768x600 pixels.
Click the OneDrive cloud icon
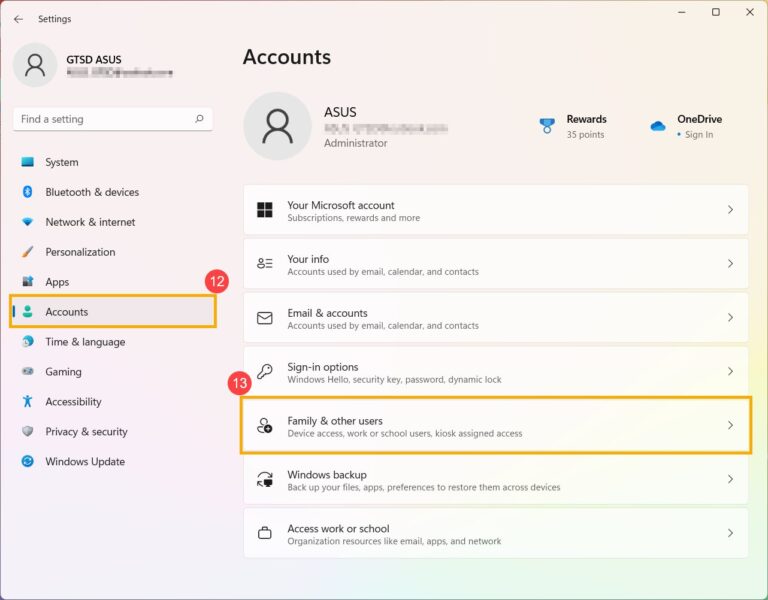658,126
